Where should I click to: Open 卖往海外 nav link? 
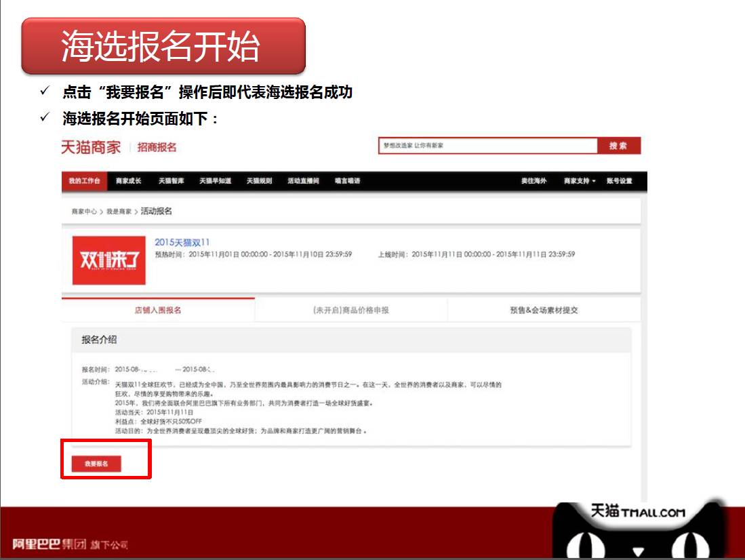(x=533, y=181)
